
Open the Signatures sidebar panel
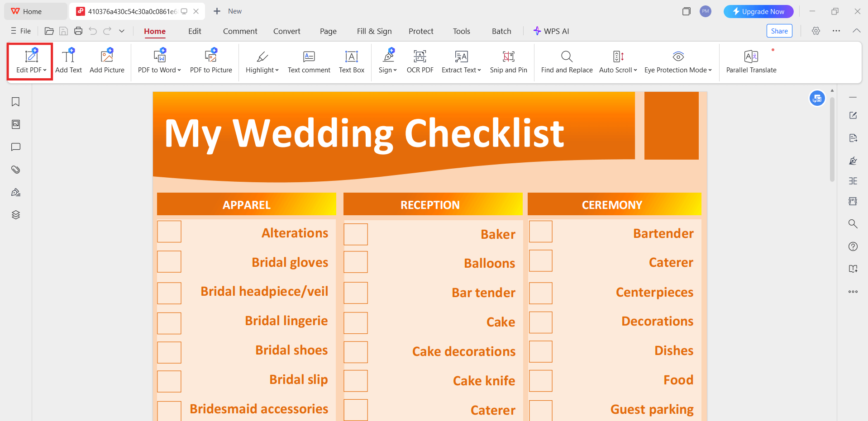point(16,192)
